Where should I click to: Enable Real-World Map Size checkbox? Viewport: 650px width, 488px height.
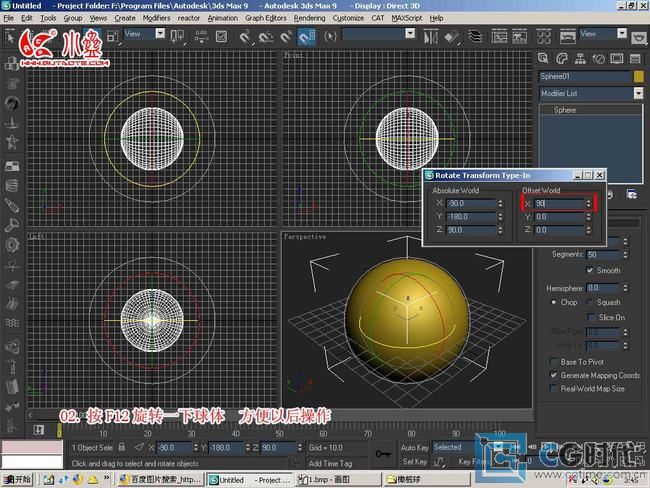553,388
